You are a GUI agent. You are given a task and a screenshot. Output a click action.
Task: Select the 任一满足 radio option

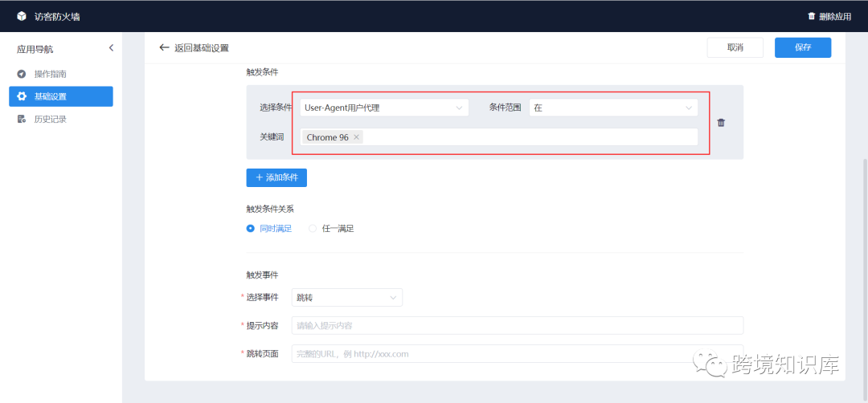click(312, 228)
